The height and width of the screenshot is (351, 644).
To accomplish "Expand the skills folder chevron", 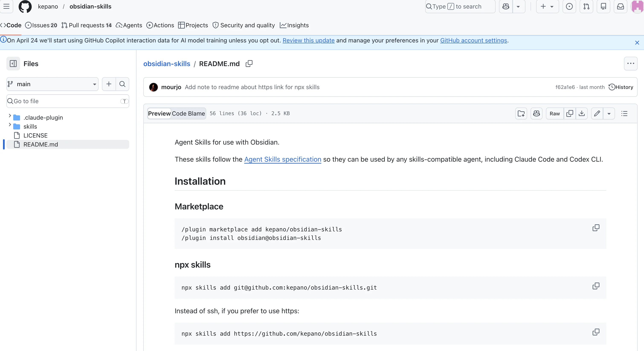I will 10,125.
